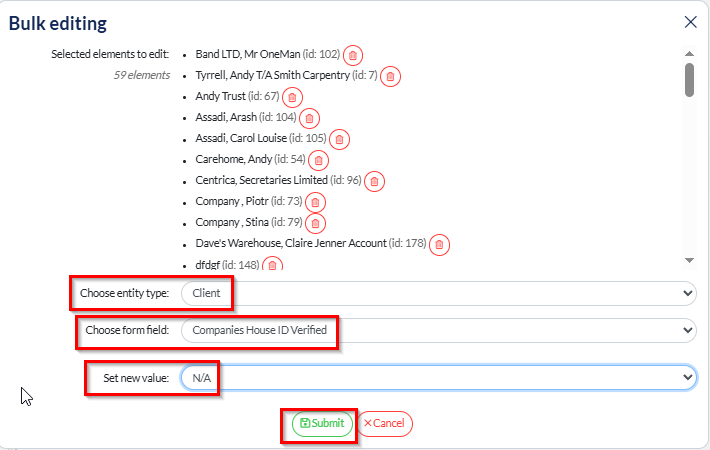Open the Choose entity type dropdown

438,294
